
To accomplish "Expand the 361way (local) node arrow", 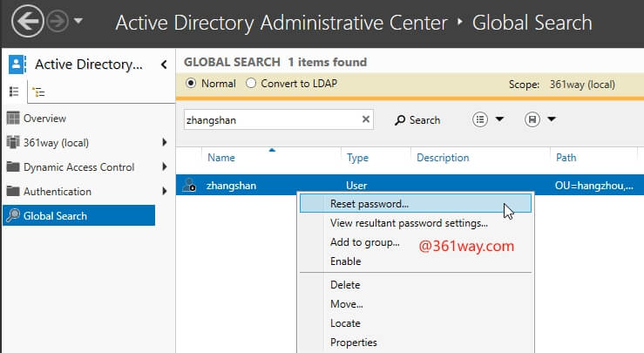I will [x=164, y=143].
